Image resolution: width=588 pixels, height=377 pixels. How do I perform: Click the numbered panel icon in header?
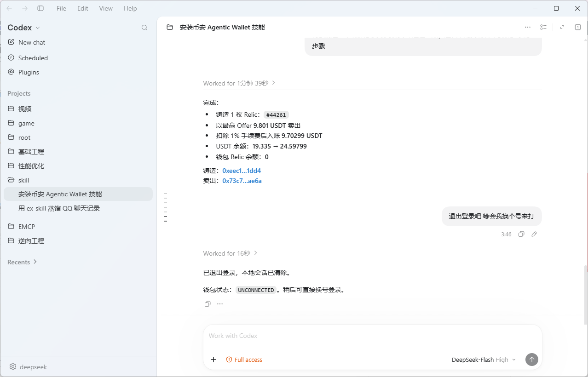(x=578, y=28)
